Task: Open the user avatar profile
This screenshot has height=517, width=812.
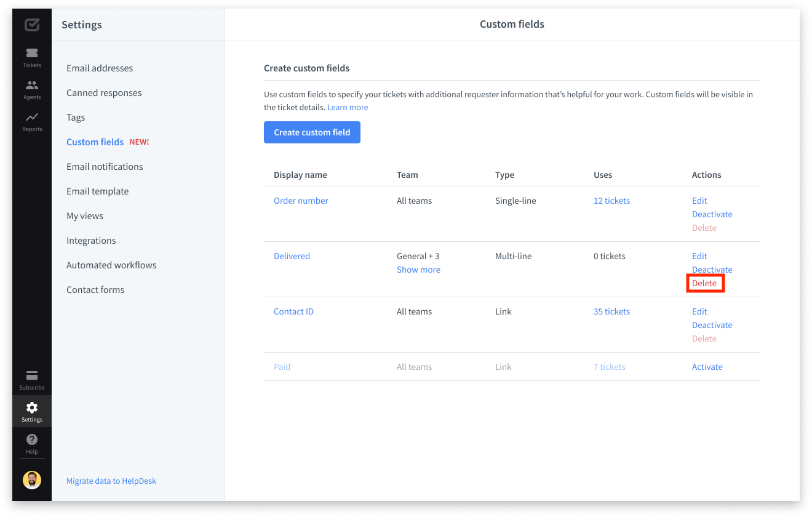Action: click(x=32, y=480)
